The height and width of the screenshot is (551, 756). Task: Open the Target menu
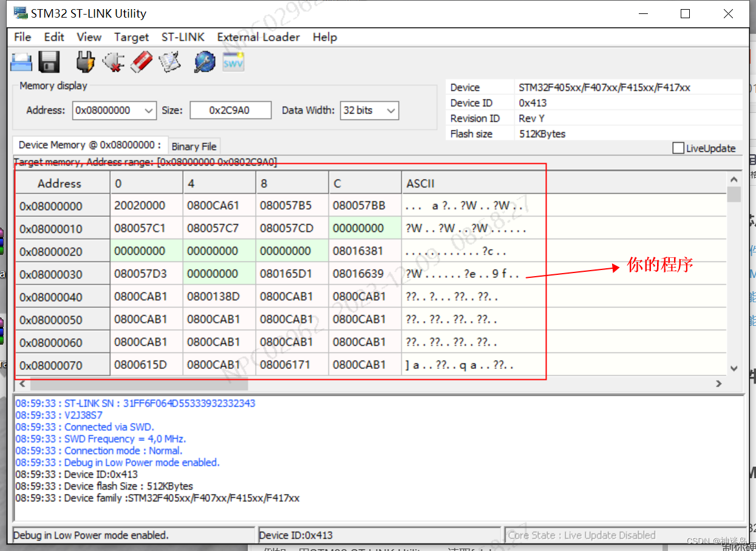(x=131, y=37)
